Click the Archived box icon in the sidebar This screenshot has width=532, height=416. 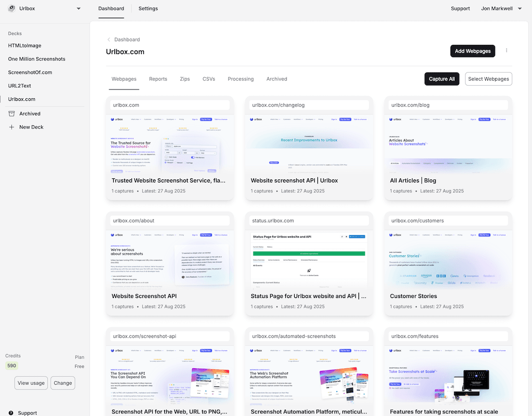[11, 113]
